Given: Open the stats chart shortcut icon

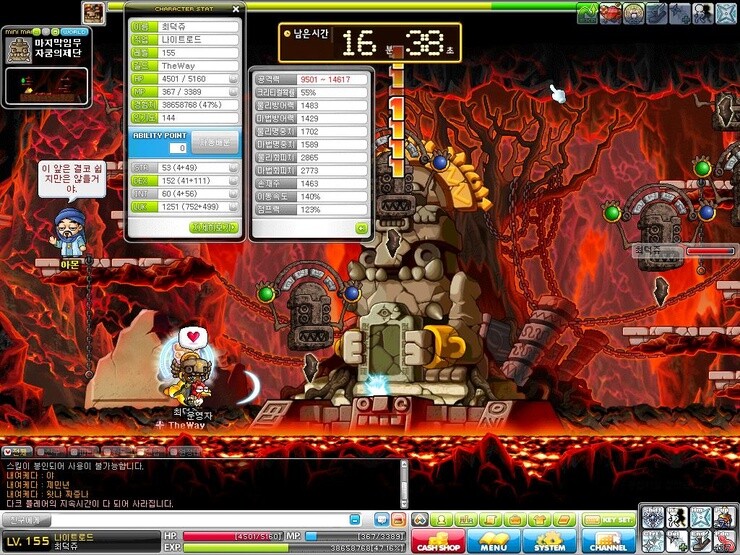Looking at the screenshot, I should point(466,520).
